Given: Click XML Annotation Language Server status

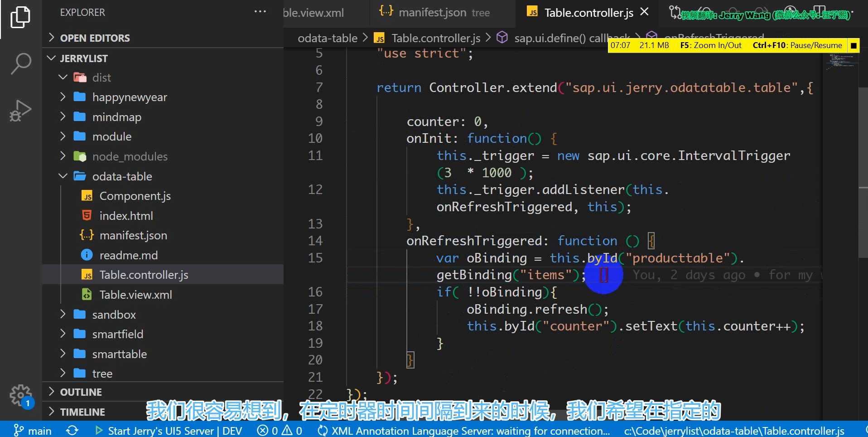Looking at the screenshot, I should (464, 430).
